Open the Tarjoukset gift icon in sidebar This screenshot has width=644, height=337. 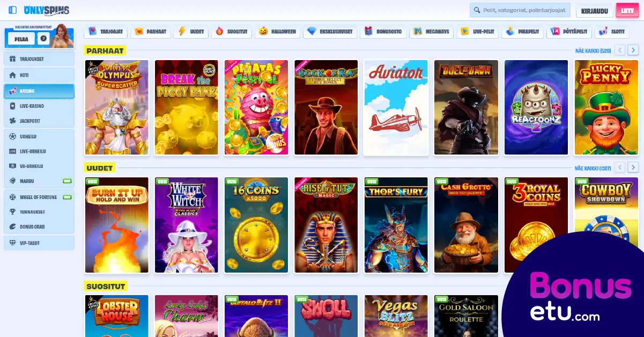coord(13,59)
